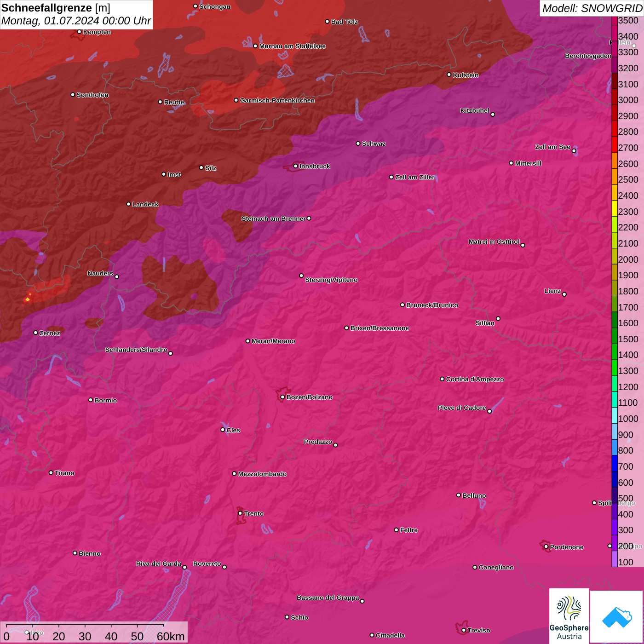Click the Cortina d'Ampezzo location dot

(x=442, y=379)
